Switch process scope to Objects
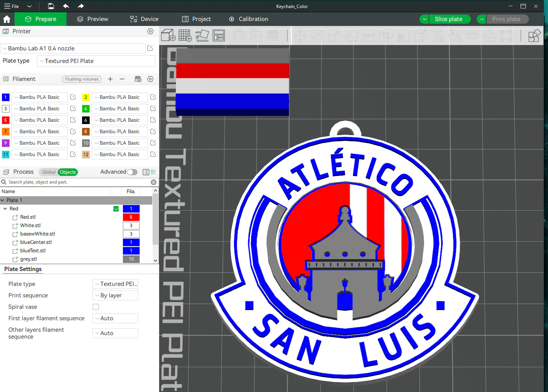The width and height of the screenshot is (548, 392). [68, 172]
